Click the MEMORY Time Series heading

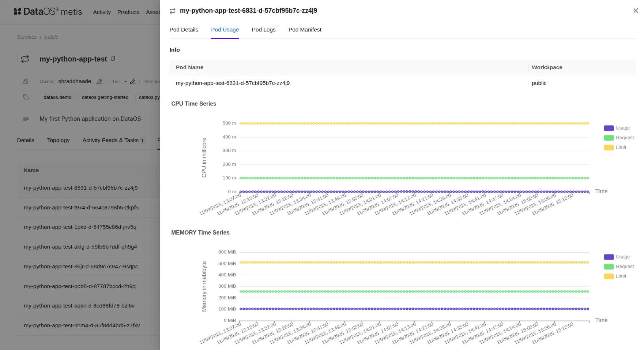point(200,233)
